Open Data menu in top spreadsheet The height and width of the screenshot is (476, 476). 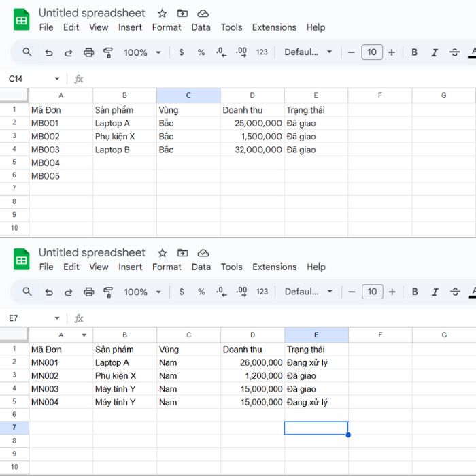click(x=201, y=27)
